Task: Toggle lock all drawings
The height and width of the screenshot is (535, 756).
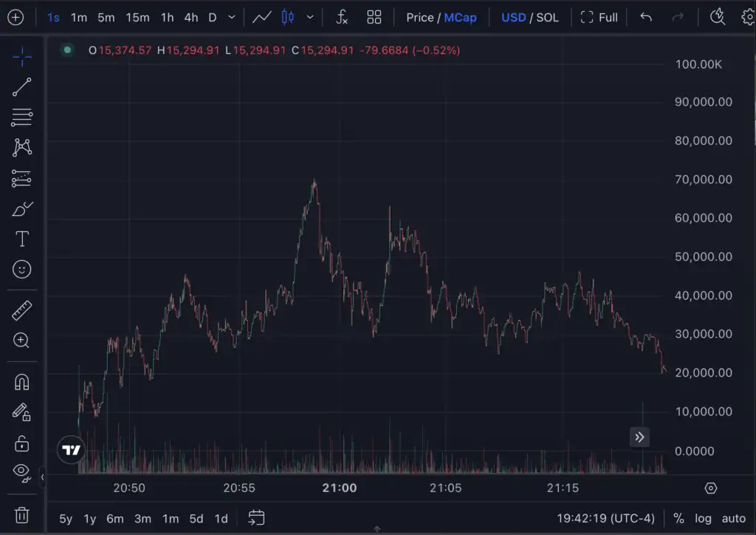Action: (x=22, y=443)
